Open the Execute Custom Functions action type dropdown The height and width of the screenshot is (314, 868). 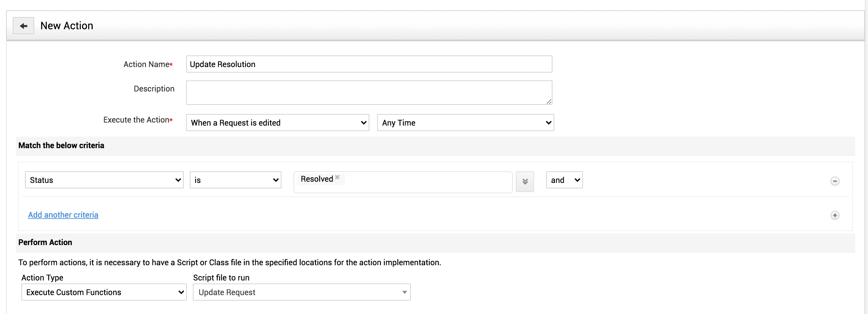pos(104,292)
